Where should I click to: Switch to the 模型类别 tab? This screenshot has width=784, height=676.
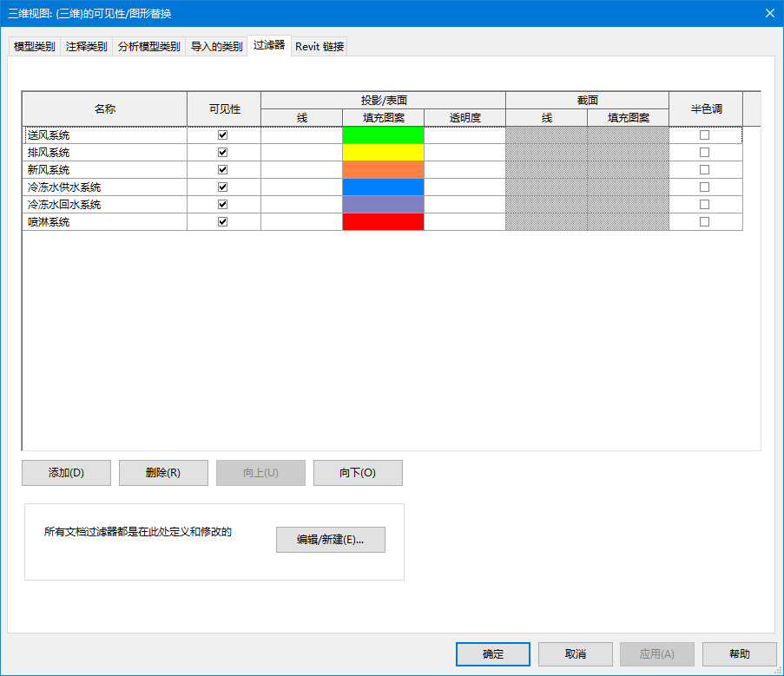click(x=35, y=47)
